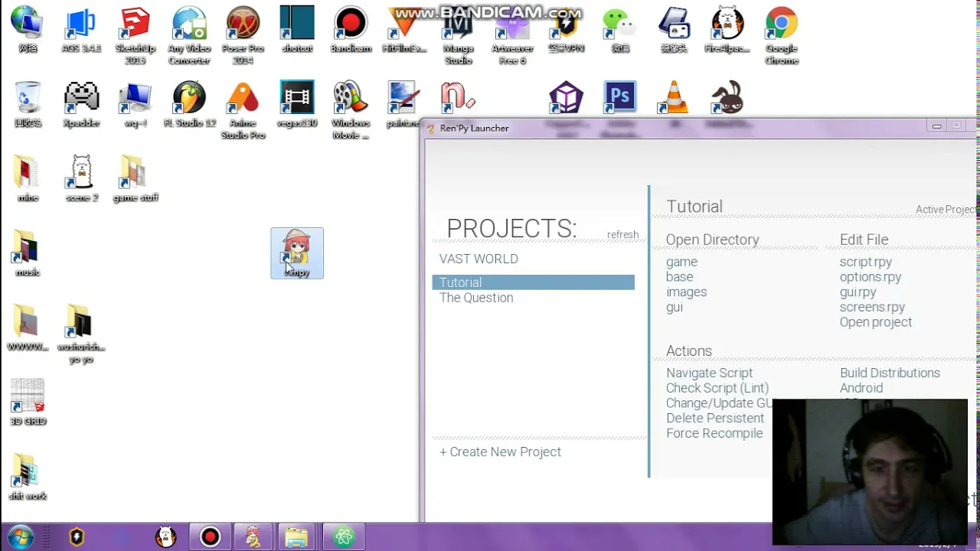Click the refresh link beside PROJECTS

click(622, 235)
